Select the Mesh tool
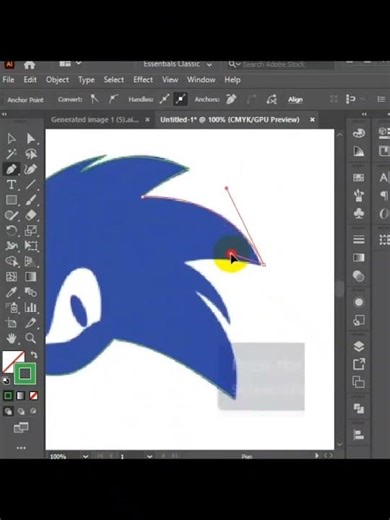The width and height of the screenshot is (390, 520). coord(11,277)
